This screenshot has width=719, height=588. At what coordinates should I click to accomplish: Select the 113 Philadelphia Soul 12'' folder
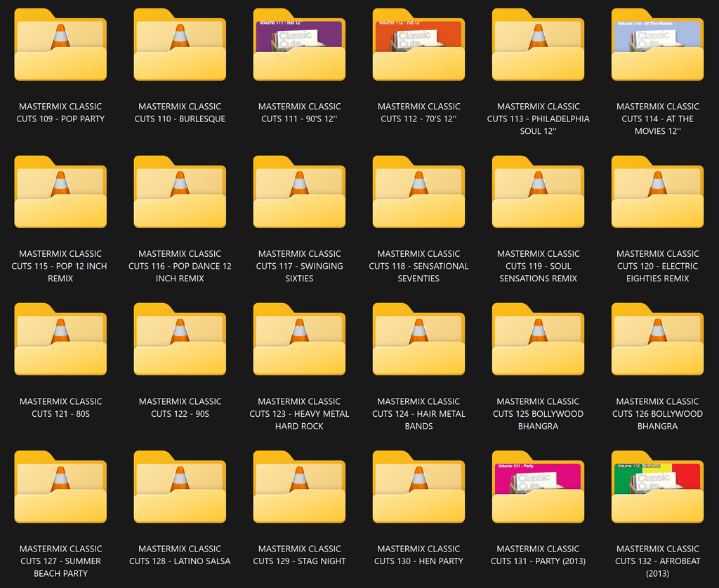(539, 44)
